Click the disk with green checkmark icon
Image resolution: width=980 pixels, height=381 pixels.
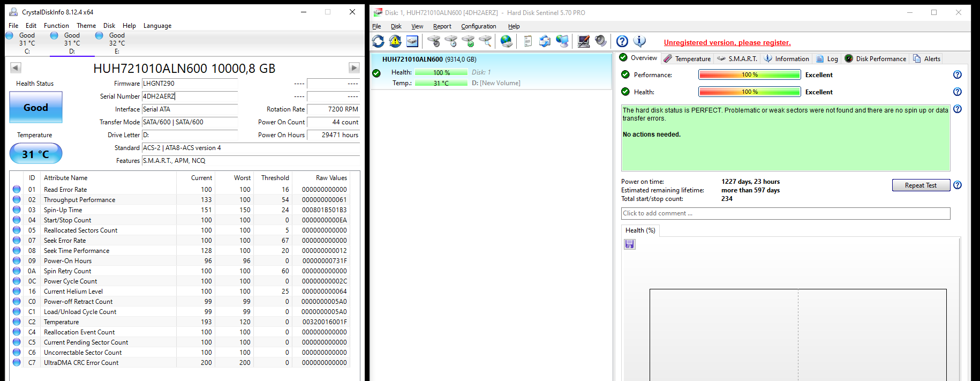click(468, 41)
